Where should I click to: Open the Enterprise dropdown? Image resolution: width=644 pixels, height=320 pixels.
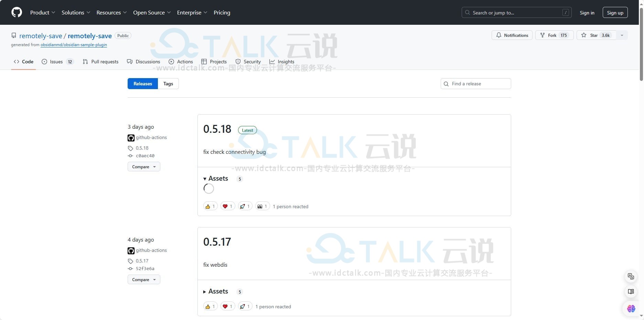tap(192, 12)
